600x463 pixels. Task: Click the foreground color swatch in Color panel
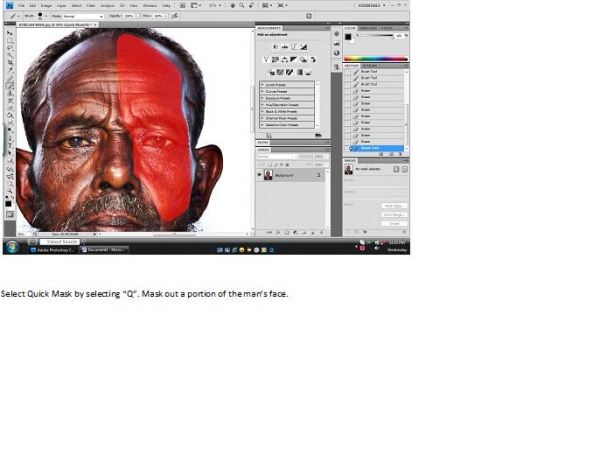(348, 37)
